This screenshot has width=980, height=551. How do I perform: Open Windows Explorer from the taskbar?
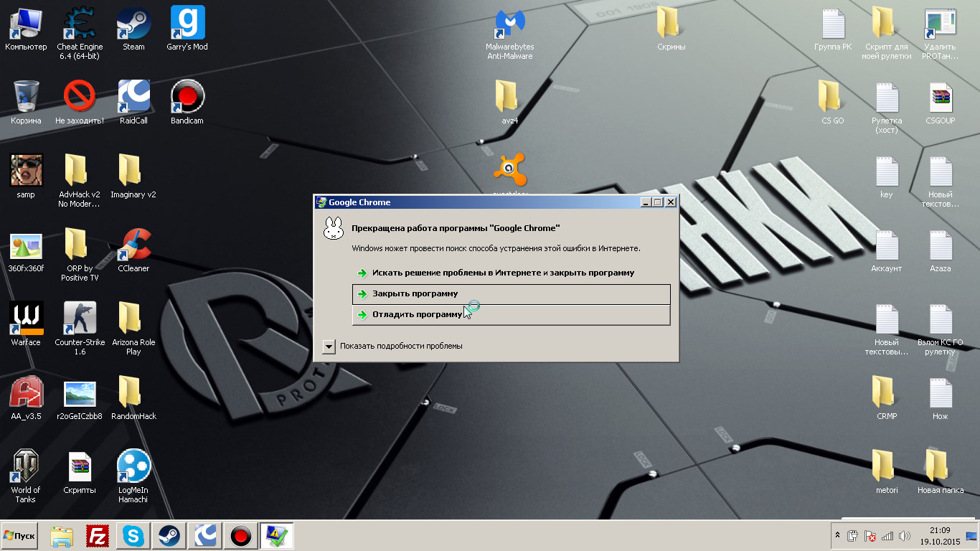click(x=62, y=536)
